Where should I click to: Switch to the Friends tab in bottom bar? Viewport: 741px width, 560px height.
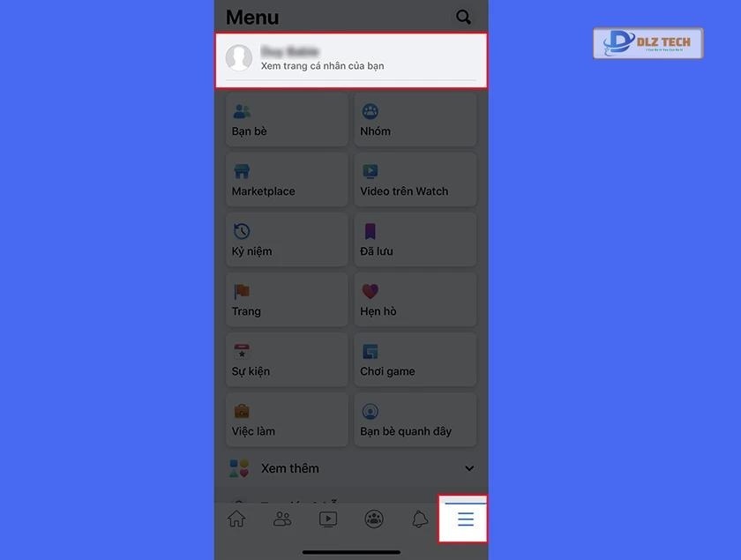pos(282,519)
